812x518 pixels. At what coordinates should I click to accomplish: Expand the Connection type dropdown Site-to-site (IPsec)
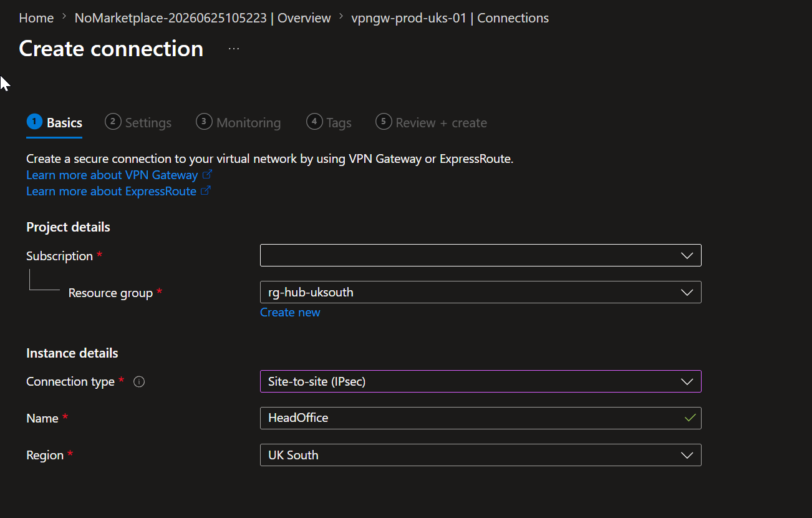pos(480,381)
